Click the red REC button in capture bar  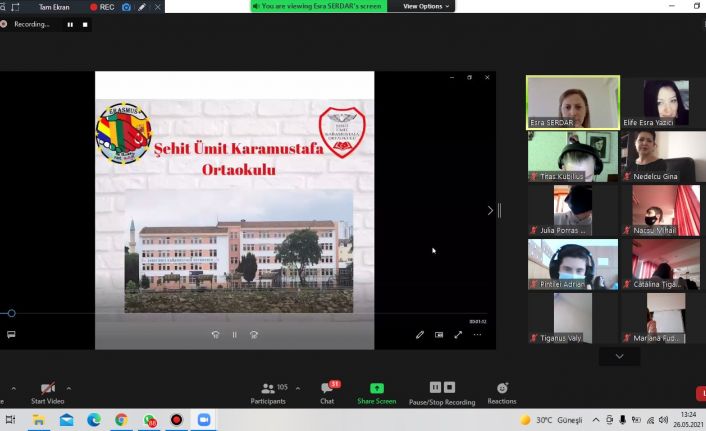[x=102, y=7]
